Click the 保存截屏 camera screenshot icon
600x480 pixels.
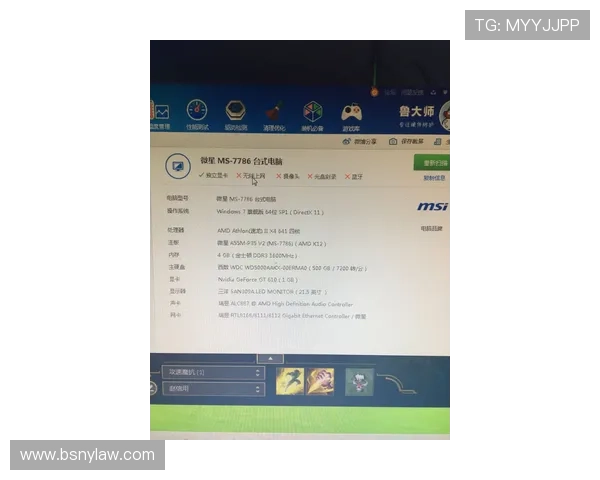(x=393, y=142)
